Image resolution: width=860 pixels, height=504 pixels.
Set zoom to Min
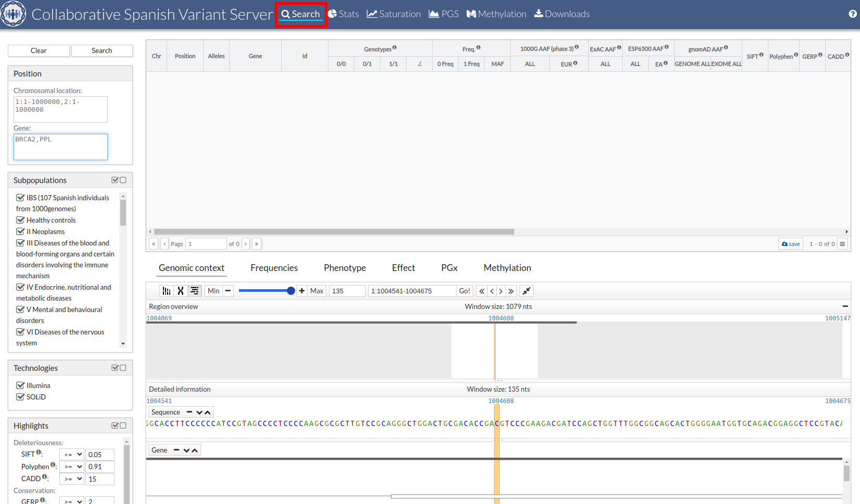(x=213, y=291)
